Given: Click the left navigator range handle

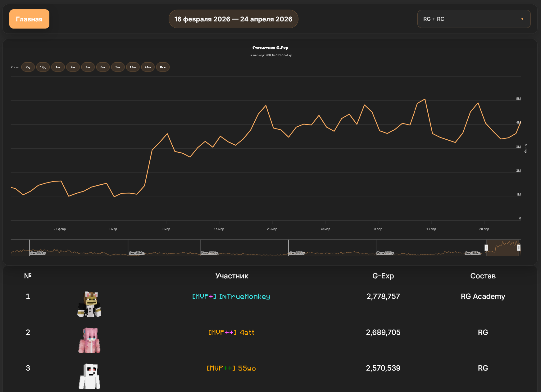Looking at the screenshot, I should click(486, 248).
